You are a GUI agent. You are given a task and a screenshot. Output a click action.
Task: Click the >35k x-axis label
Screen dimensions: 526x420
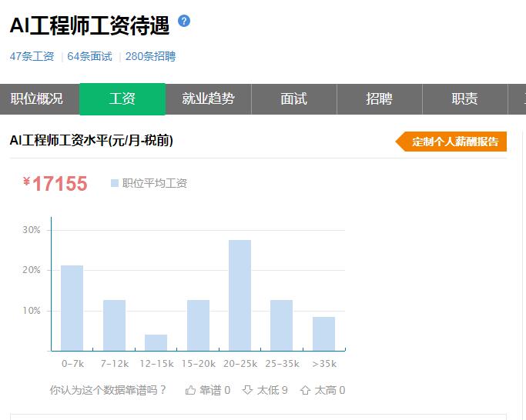[x=324, y=364]
